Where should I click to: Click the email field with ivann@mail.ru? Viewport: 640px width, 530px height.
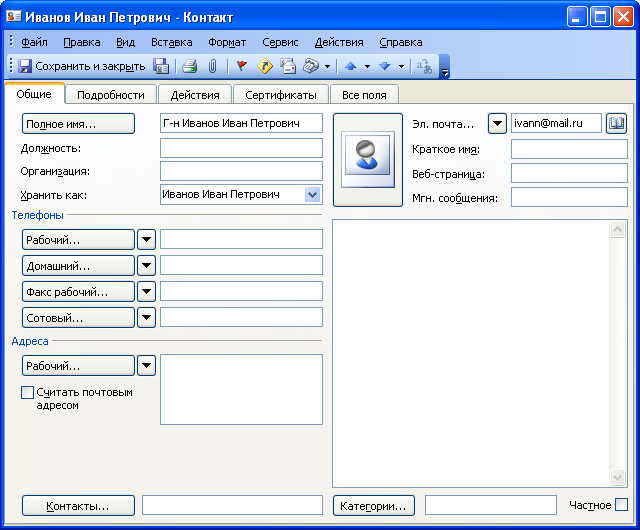point(556,123)
